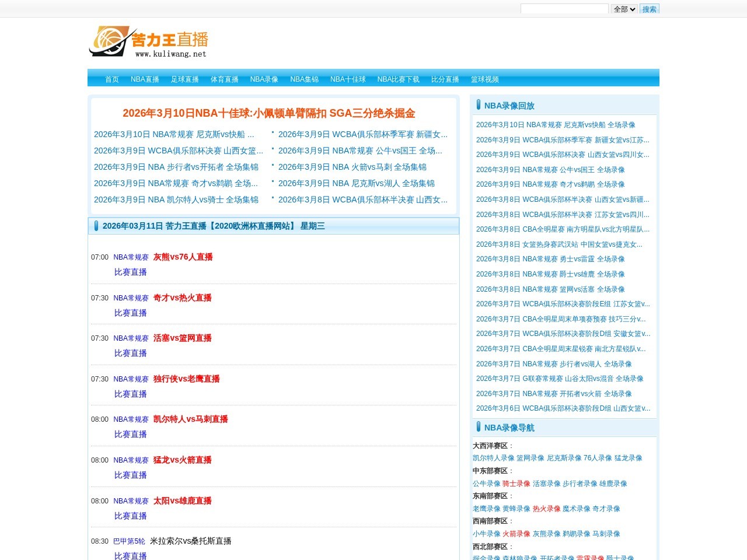This screenshot has width=747, height=560.
Task: Click 比赛直播 under 奇才vs热火
Action: 131,313
